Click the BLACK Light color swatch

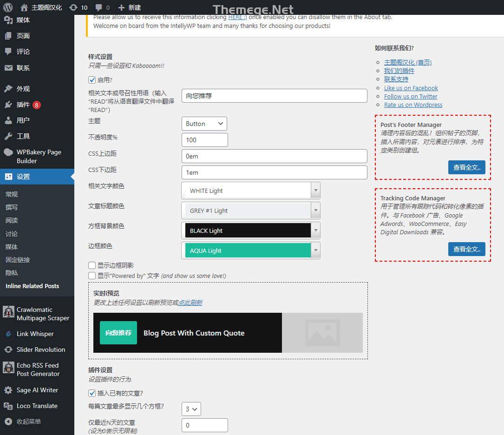(248, 231)
